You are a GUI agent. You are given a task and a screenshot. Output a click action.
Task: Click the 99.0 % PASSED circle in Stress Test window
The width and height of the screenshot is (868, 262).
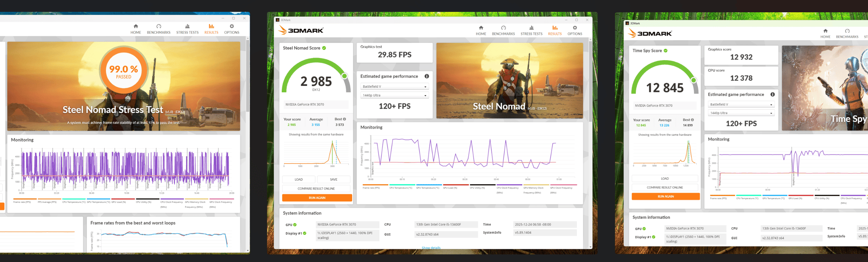[x=124, y=69]
